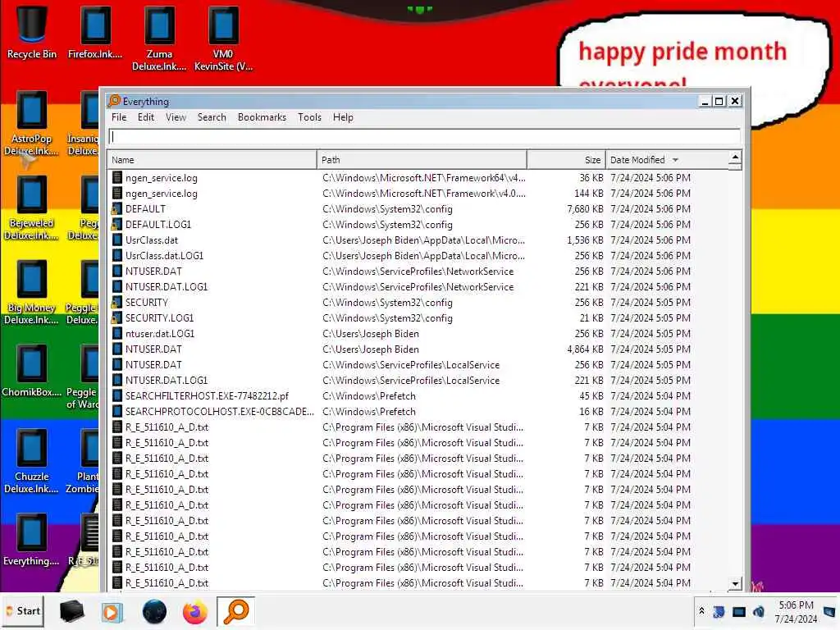The width and height of the screenshot is (840, 630).
Task: Select the file icon of ngen_service.log in Framework64
Action: (116, 177)
